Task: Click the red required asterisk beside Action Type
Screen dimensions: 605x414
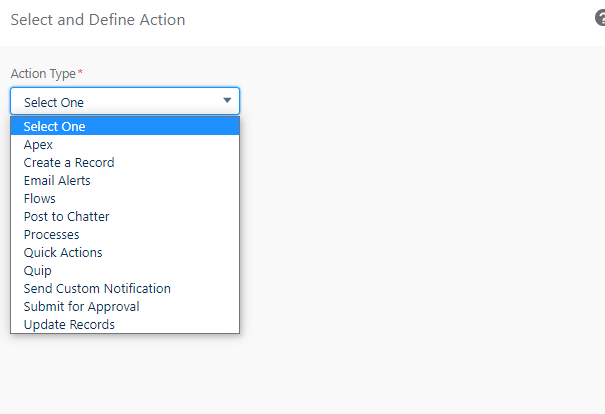Action: [x=80, y=71]
